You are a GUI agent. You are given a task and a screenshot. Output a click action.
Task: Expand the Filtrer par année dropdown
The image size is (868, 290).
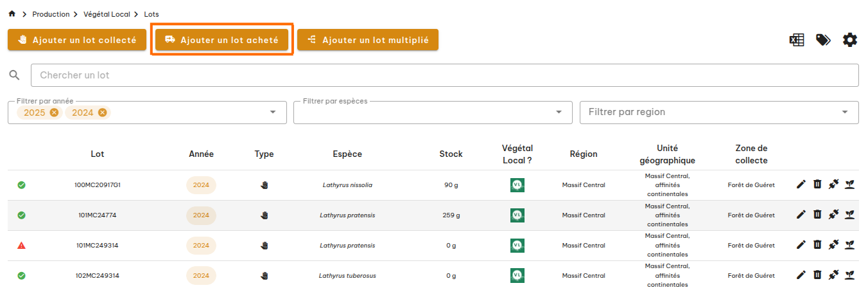coord(274,113)
